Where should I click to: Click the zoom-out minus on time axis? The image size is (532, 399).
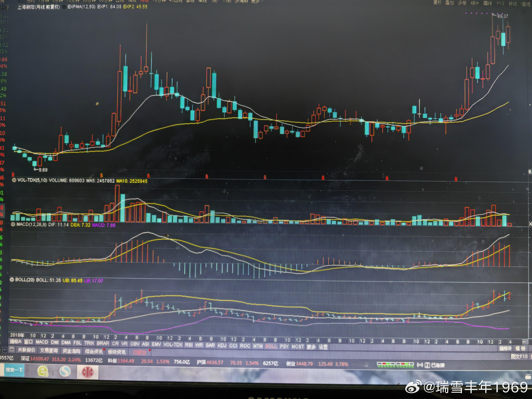coord(524,342)
